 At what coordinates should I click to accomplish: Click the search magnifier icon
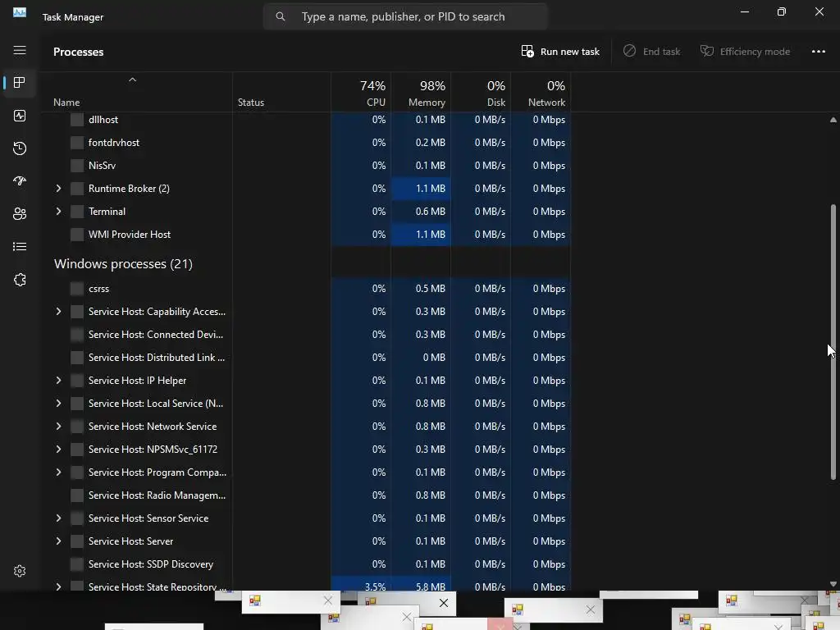coord(281,16)
